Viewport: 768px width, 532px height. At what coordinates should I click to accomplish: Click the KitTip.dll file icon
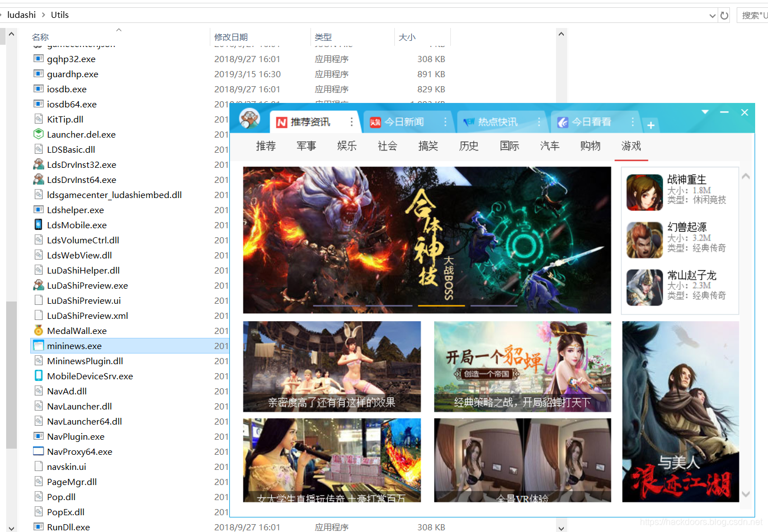pyautogui.click(x=39, y=119)
